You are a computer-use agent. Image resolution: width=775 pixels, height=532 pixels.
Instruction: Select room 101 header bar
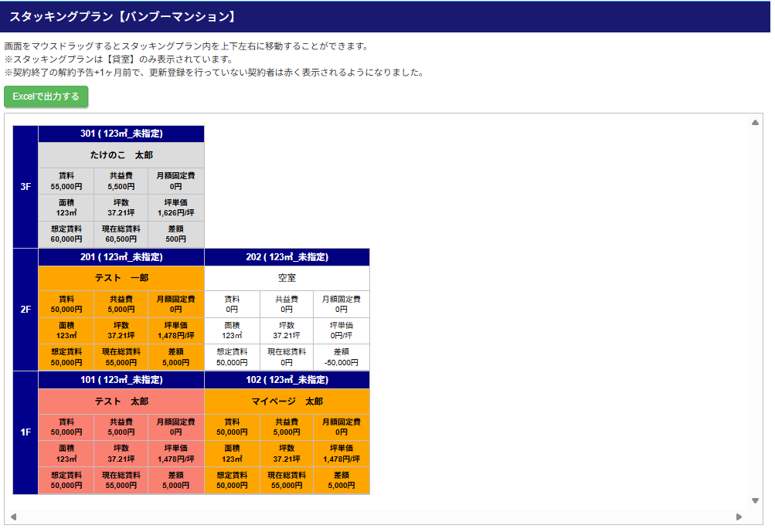click(x=121, y=380)
